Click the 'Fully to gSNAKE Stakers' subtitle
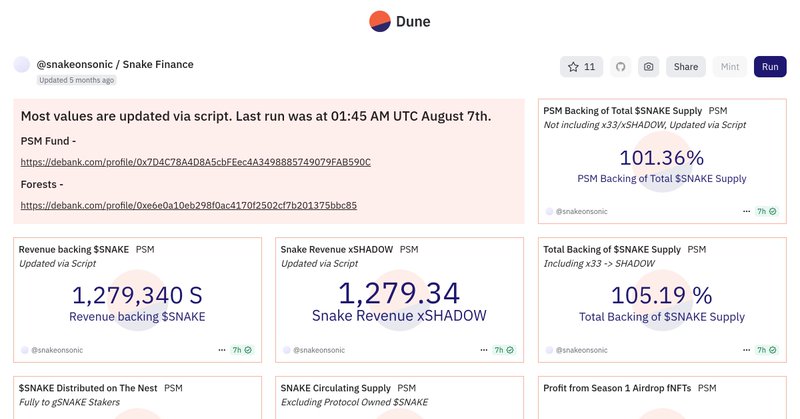Screen dimensions: 800x419 click(x=69, y=403)
